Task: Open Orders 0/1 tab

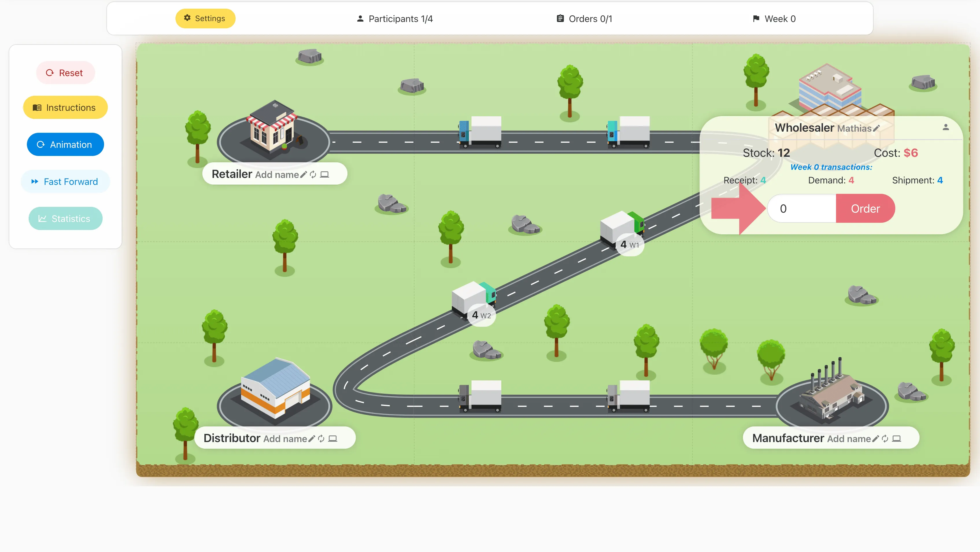Action: click(x=584, y=19)
